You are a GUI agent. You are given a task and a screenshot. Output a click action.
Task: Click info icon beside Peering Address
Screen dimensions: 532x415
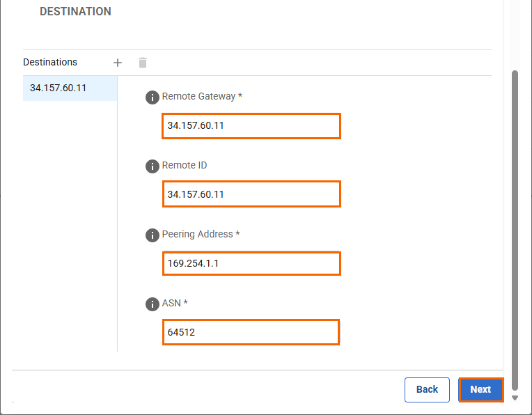[152, 235]
